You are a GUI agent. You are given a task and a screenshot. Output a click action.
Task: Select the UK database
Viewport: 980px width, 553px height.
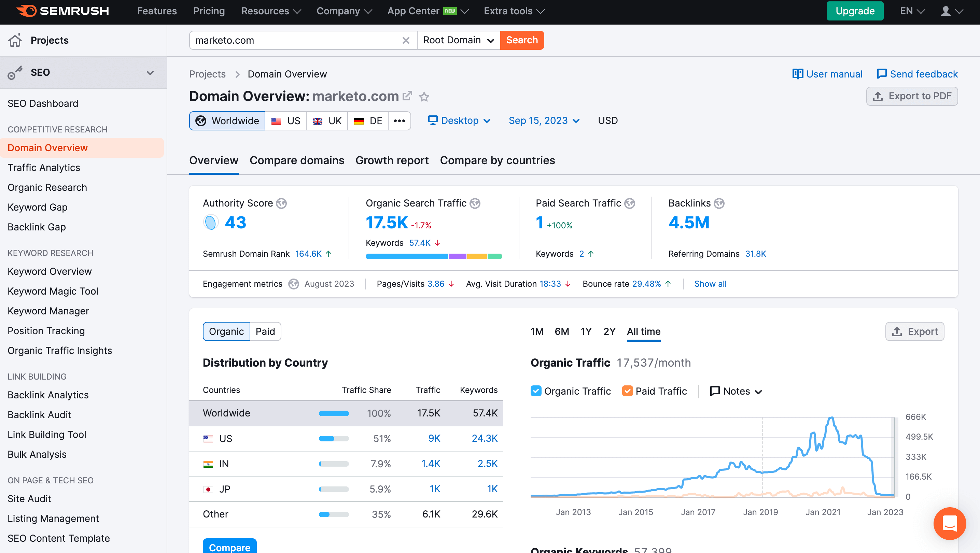point(327,121)
